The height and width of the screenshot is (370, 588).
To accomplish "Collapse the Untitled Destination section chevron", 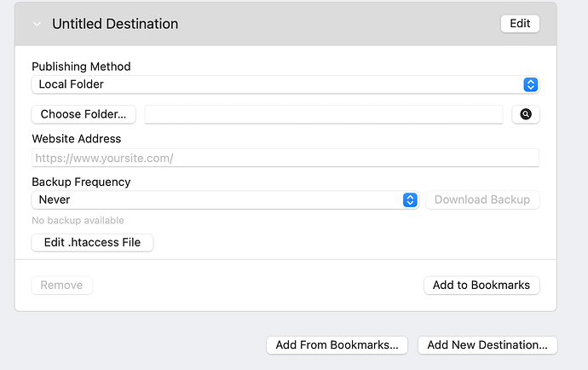I will pos(37,25).
